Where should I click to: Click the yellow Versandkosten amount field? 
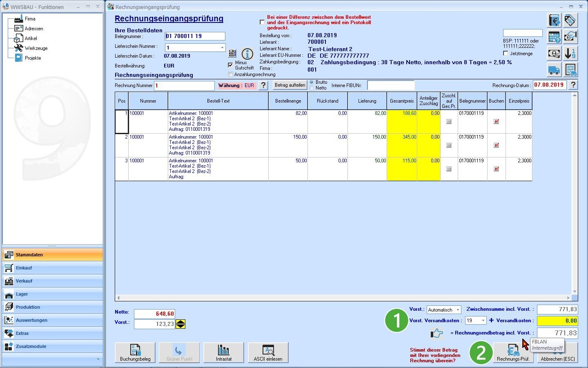point(557,321)
